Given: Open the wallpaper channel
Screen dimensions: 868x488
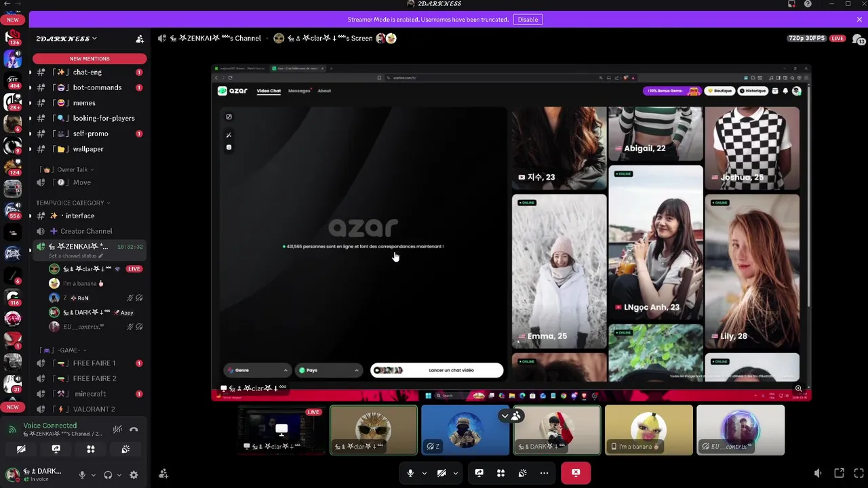Looking at the screenshot, I should 88,149.
